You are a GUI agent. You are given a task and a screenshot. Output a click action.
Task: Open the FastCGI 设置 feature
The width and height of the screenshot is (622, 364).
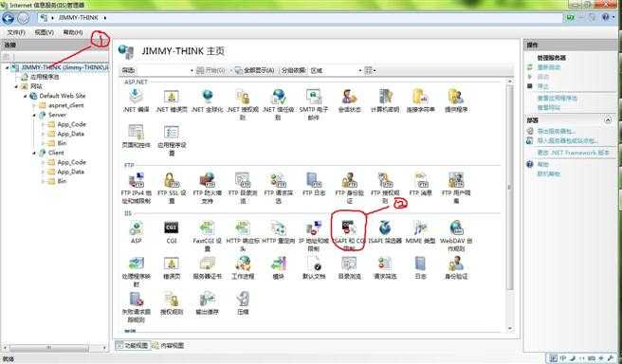pos(207,235)
